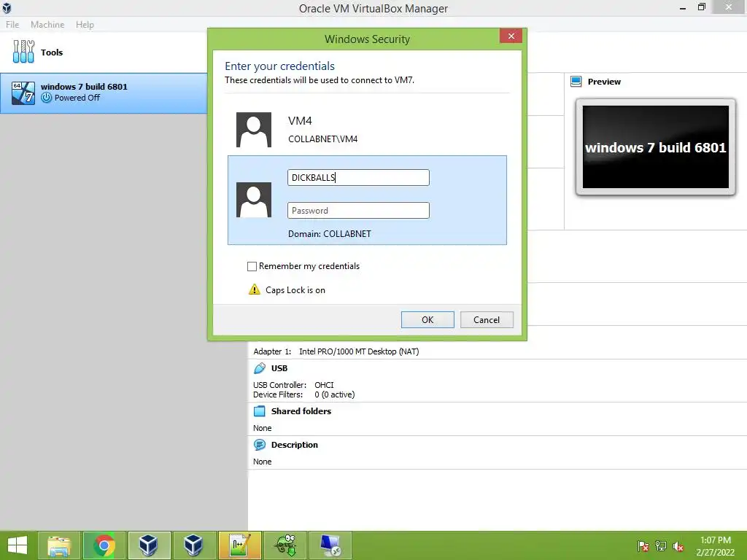Image resolution: width=747 pixels, height=560 pixels.
Task: Click 'None' under Description
Action: (x=262, y=462)
